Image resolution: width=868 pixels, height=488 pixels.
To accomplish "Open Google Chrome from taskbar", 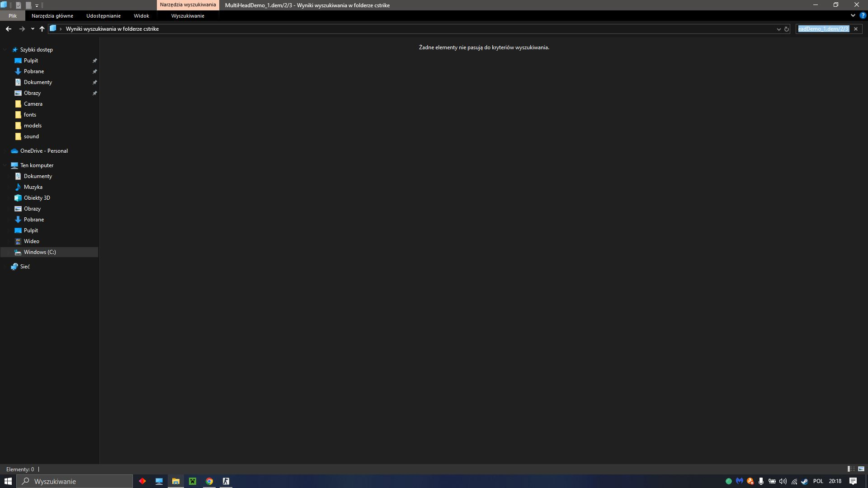I will [x=209, y=481].
